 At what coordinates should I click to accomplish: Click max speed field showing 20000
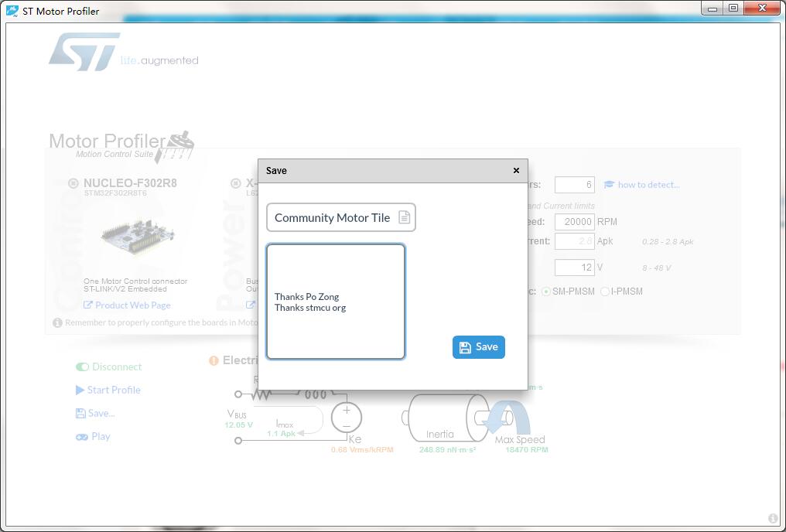click(x=575, y=221)
